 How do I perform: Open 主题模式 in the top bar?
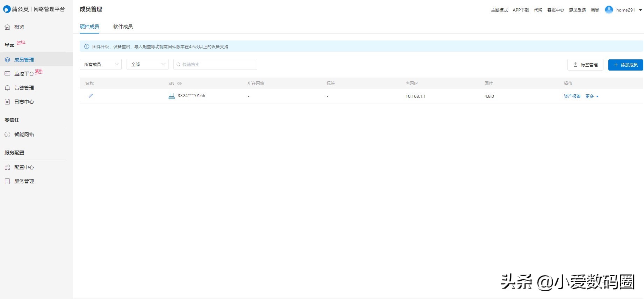pyautogui.click(x=499, y=10)
